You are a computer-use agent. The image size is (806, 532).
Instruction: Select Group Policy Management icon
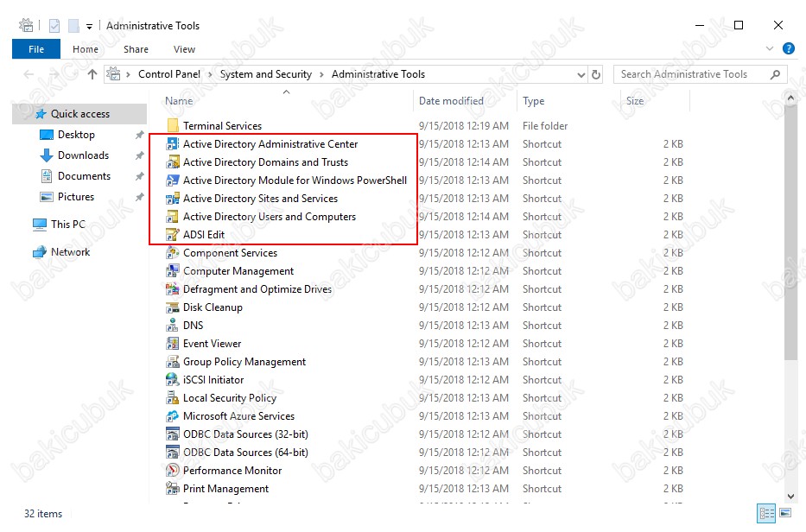[x=172, y=362]
